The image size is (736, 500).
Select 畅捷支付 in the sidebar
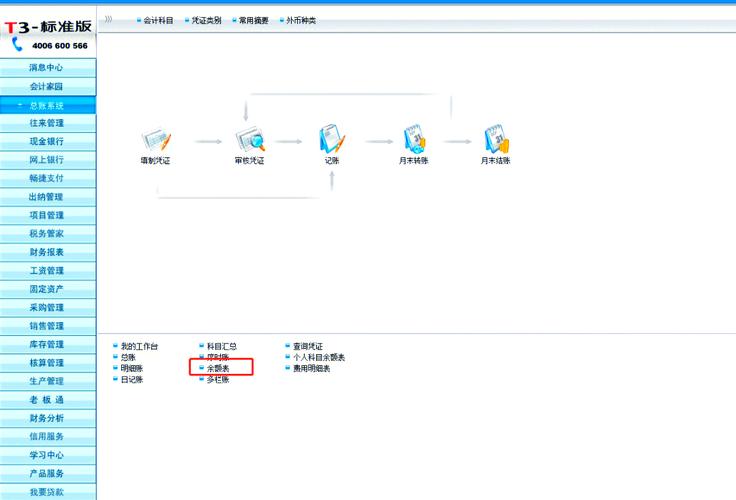pos(48,178)
